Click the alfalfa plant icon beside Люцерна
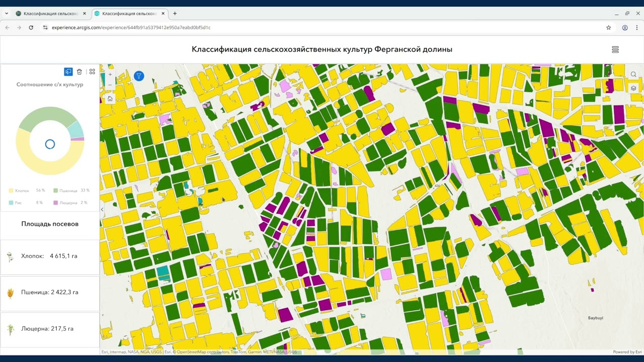Viewport: 644px width, 362px height. [10, 330]
